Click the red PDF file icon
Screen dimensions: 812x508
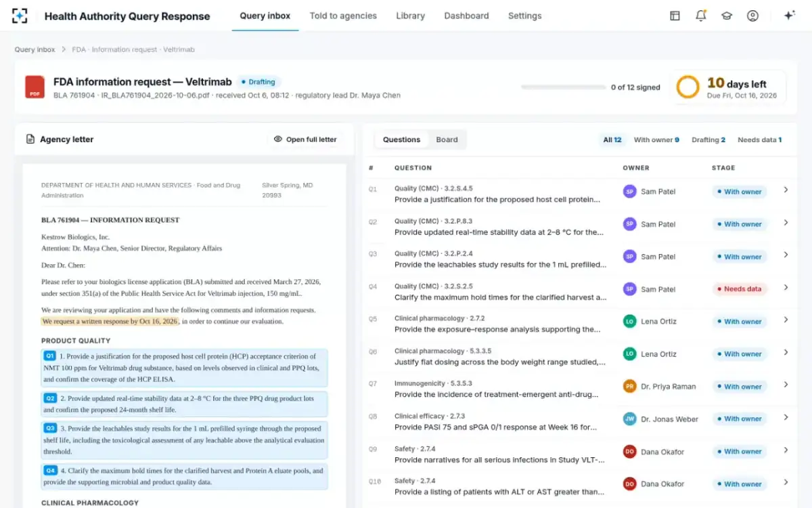coord(35,87)
